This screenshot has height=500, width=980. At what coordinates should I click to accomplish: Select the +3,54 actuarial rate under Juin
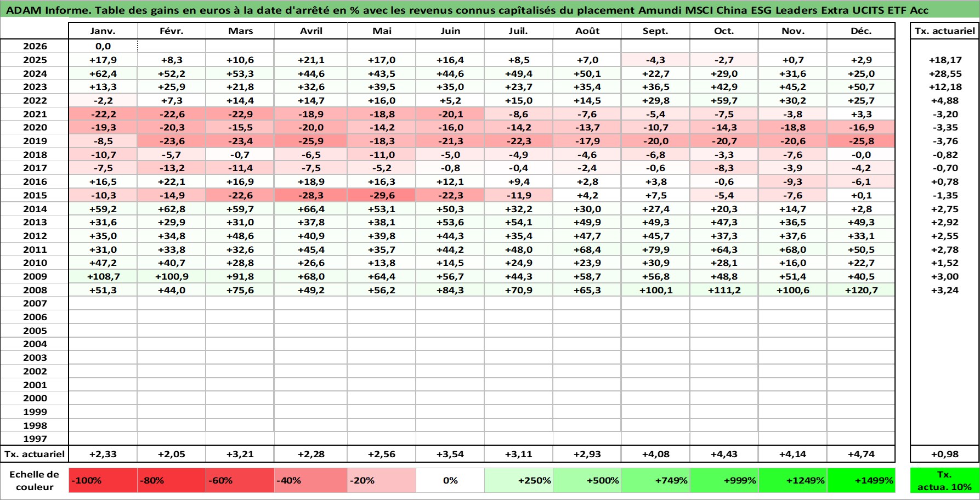[450, 454]
